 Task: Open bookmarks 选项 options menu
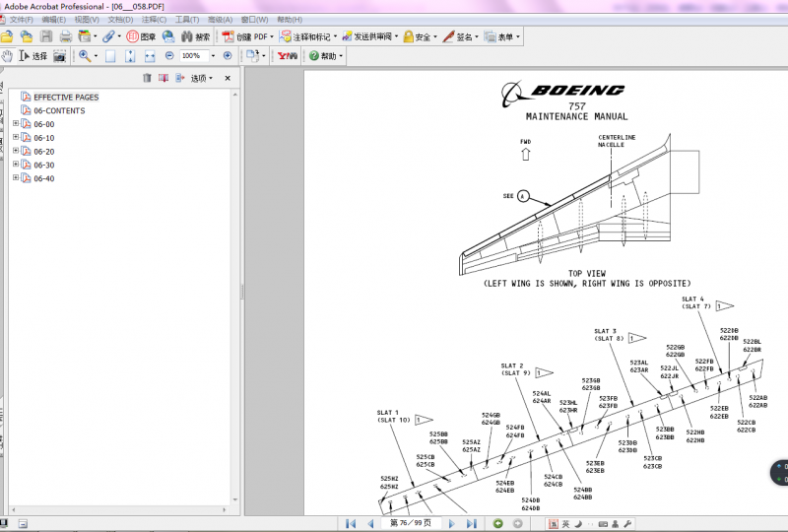point(202,78)
